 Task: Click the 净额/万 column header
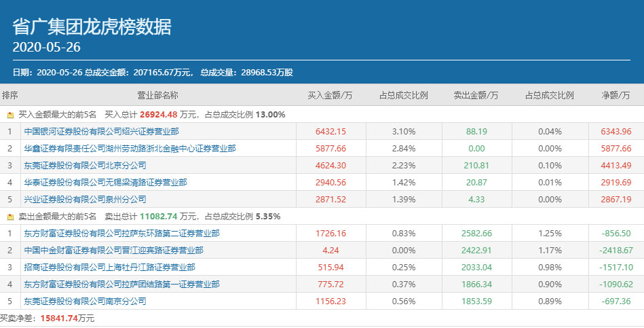click(x=615, y=95)
